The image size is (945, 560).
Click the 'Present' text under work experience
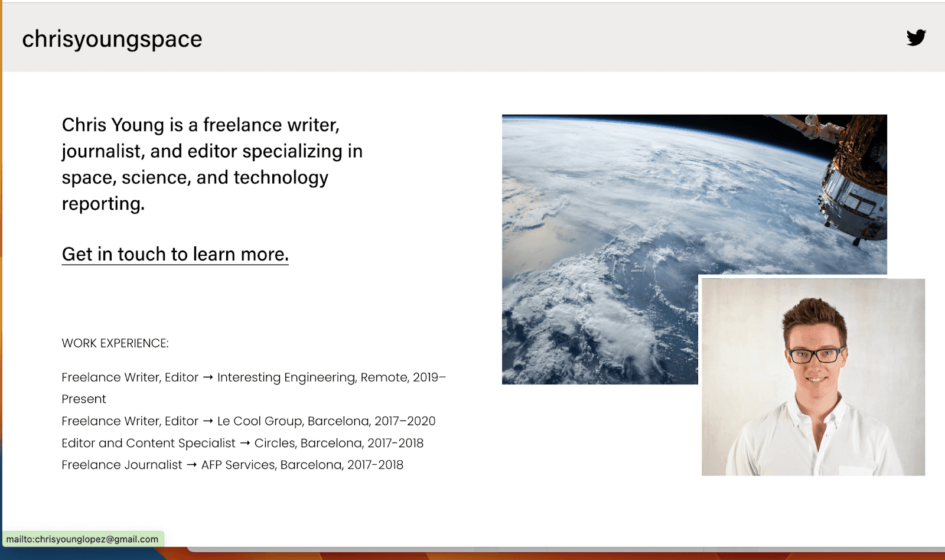click(x=83, y=399)
